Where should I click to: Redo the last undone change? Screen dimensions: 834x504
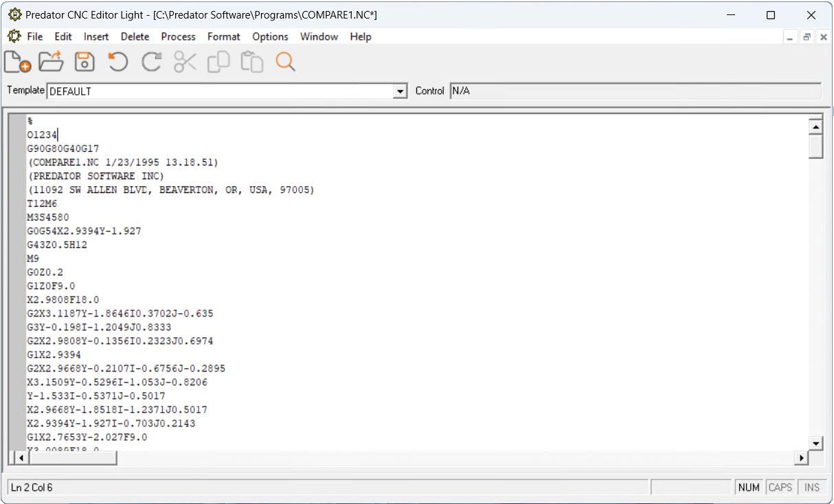tap(151, 62)
